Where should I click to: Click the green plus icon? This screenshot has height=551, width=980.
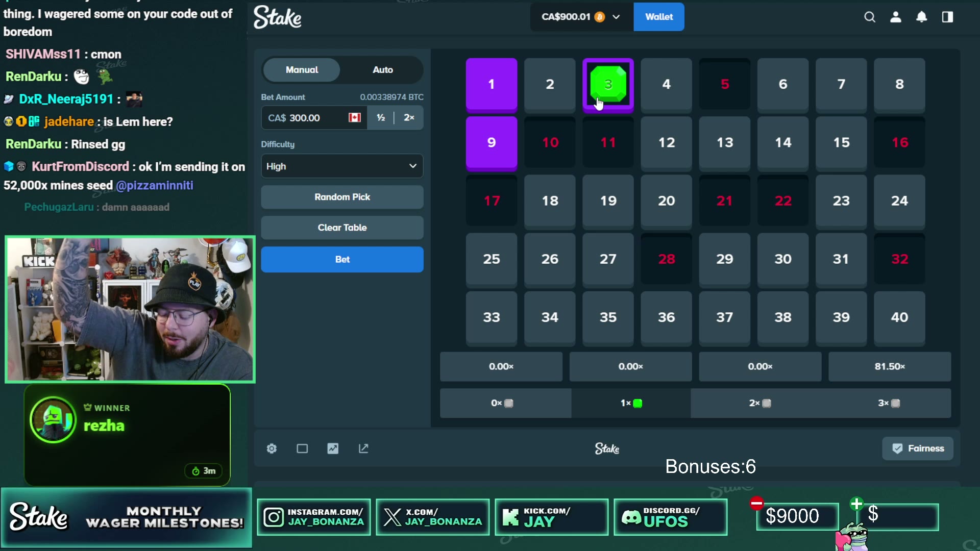[856, 504]
